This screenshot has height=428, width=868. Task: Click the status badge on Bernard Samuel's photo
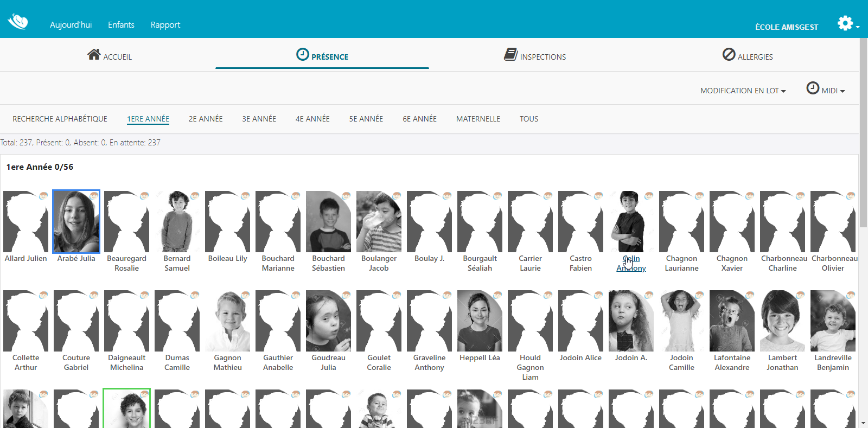click(195, 195)
